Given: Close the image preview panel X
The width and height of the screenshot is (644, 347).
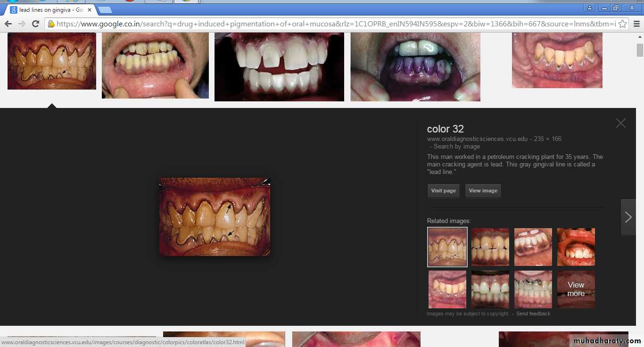Looking at the screenshot, I should (x=620, y=123).
